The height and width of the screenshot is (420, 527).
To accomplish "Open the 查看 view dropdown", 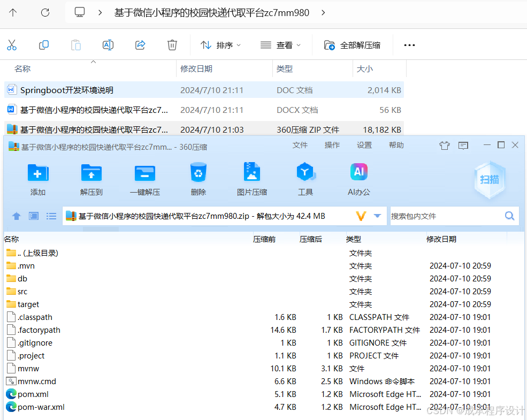I will point(281,45).
